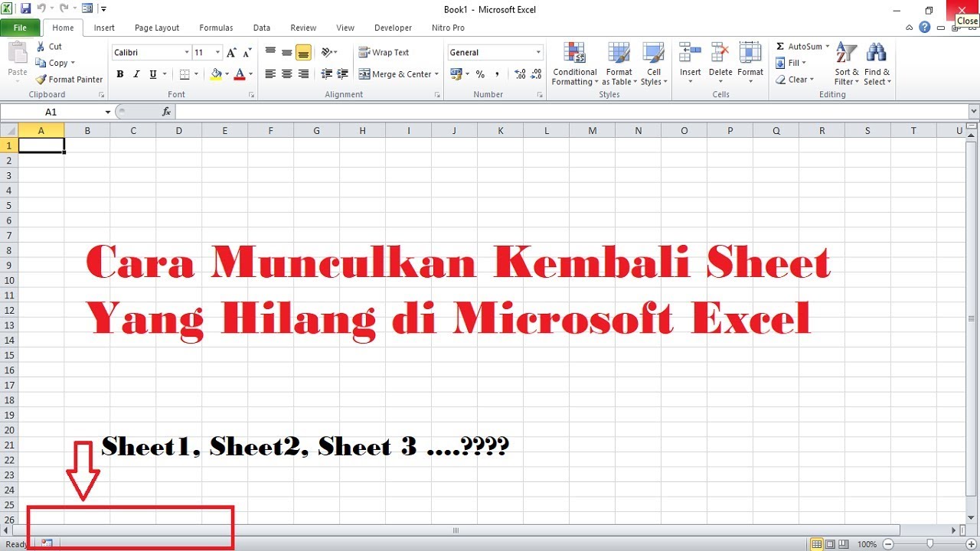
Task: Open the Calibri font name dropdown
Action: (186, 53)
